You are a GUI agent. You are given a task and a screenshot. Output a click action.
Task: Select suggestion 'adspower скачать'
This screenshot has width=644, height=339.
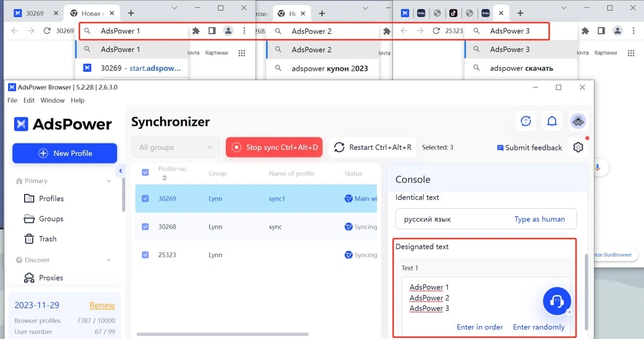tap(520, 68)
